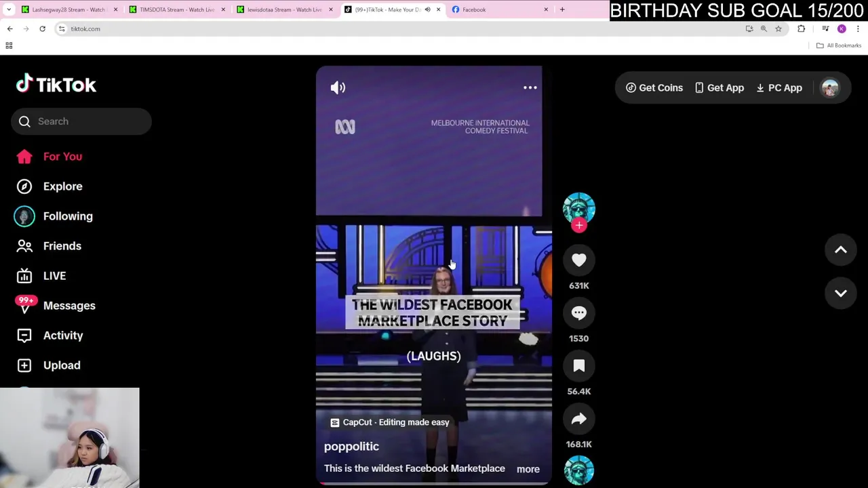Open the browser extensions puzzle icon
Viewport: 868px width, 488px height.
(802, 28)
